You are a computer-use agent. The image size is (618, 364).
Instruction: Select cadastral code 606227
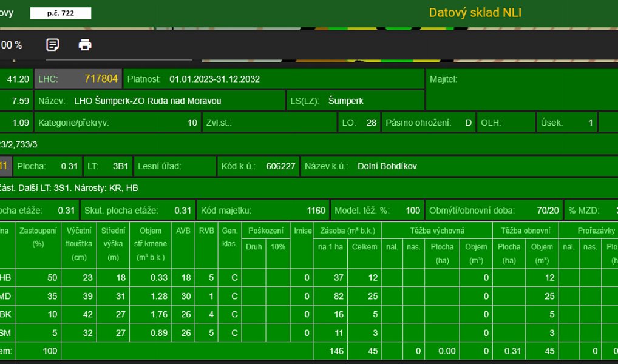click(280, 166)
